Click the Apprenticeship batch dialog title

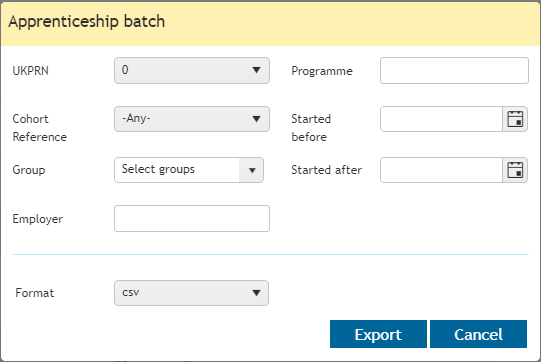(87, 21)
